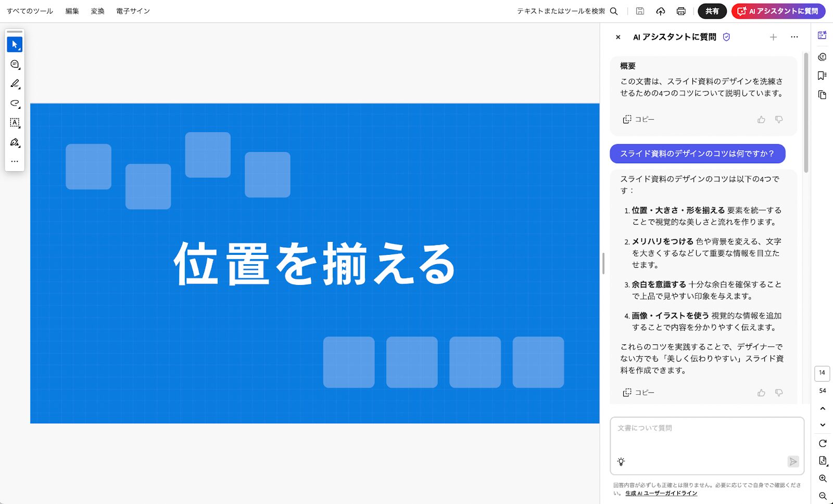Viewport: 833px width, 504px height.
Task: Like the summary response with thumbs up
Action: (761, 120)
